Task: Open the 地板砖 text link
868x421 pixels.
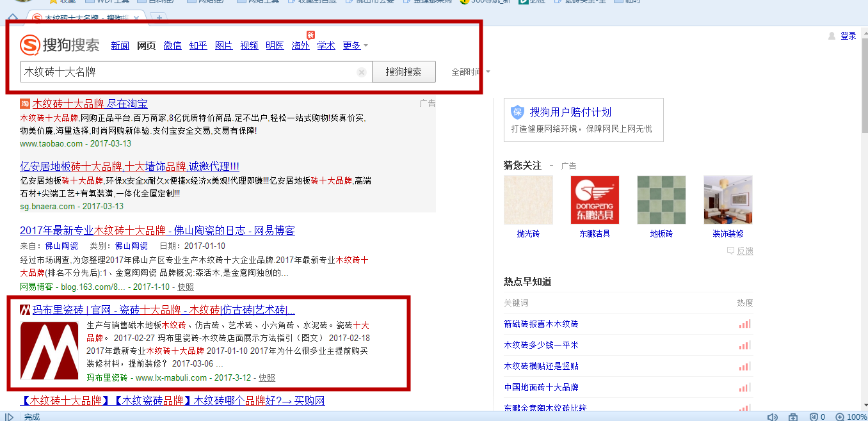Action: (661, 234)
